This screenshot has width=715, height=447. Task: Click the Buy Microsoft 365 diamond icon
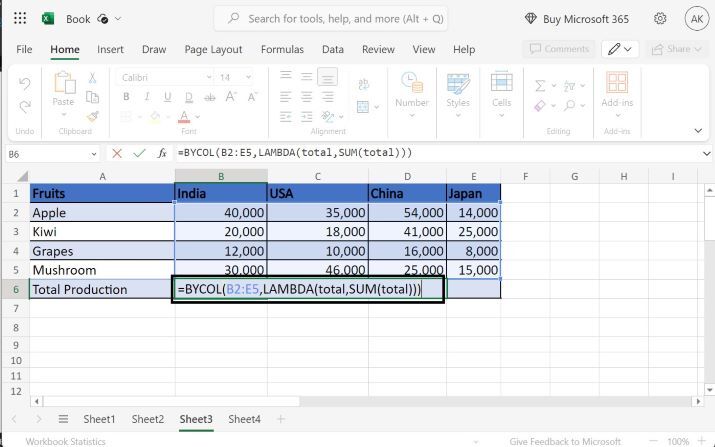pyautogui.click(x=530, y=19)
